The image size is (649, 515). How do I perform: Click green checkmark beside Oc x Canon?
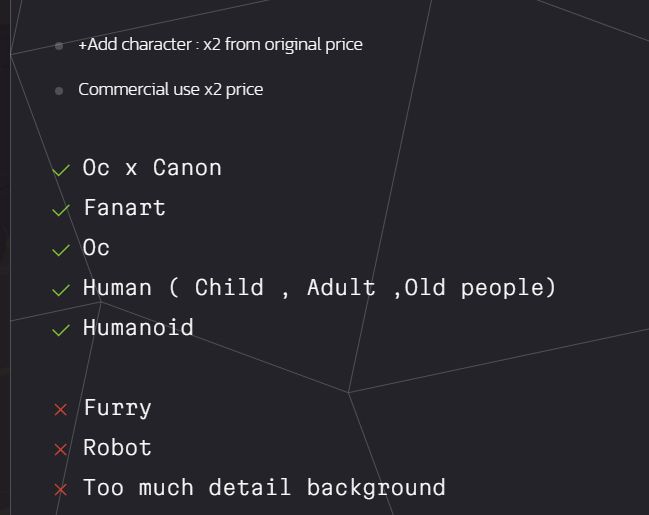coord(61,170)
